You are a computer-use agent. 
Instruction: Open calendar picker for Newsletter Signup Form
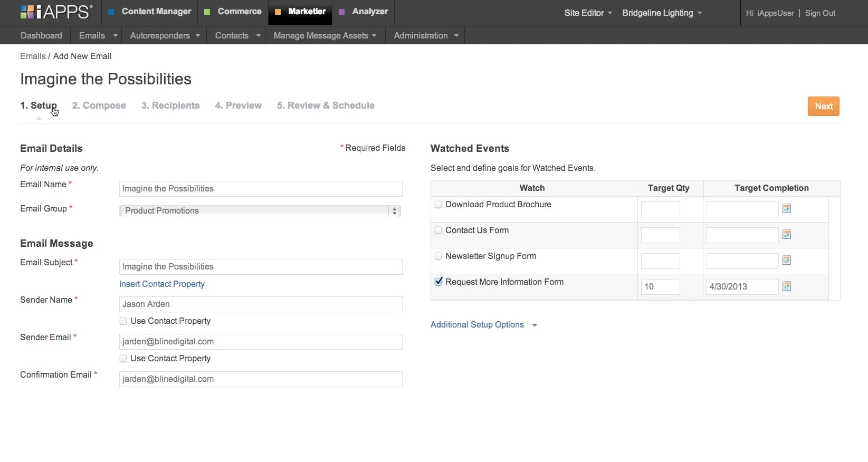pyautogui.click(x=786, y=261)
